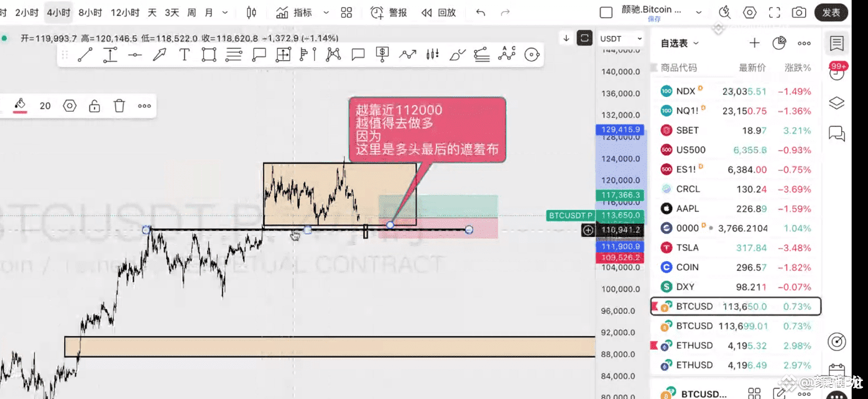This screenshot has width=868, height=399.
Task: Switch to 8小时 timeframe
Action: (90, 12)
